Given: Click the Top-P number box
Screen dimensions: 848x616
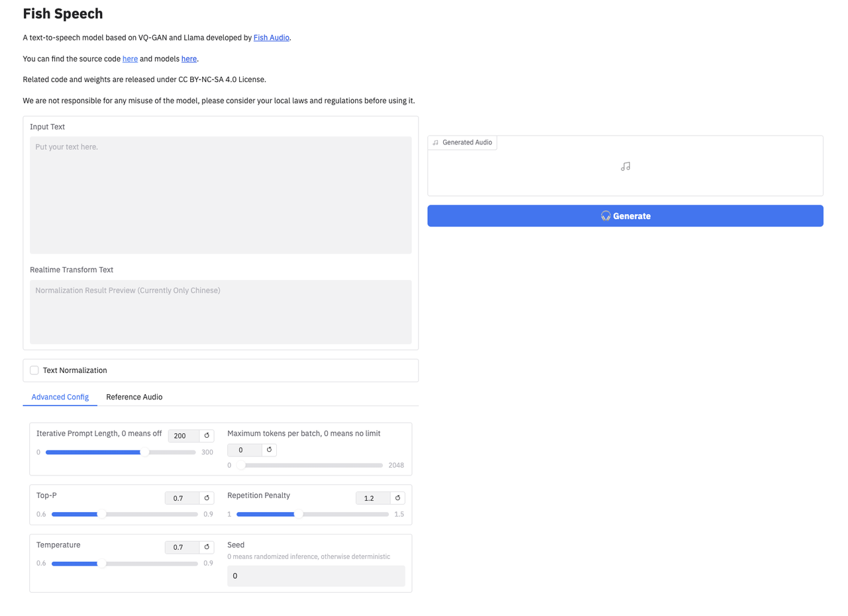Looking at the screenshot, I should [182, 498].
